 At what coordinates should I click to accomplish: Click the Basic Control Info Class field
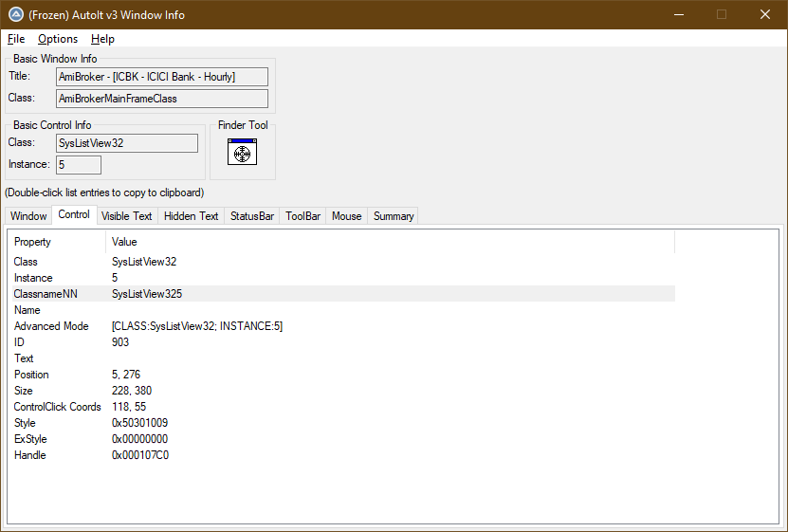(x=127, y=143)
